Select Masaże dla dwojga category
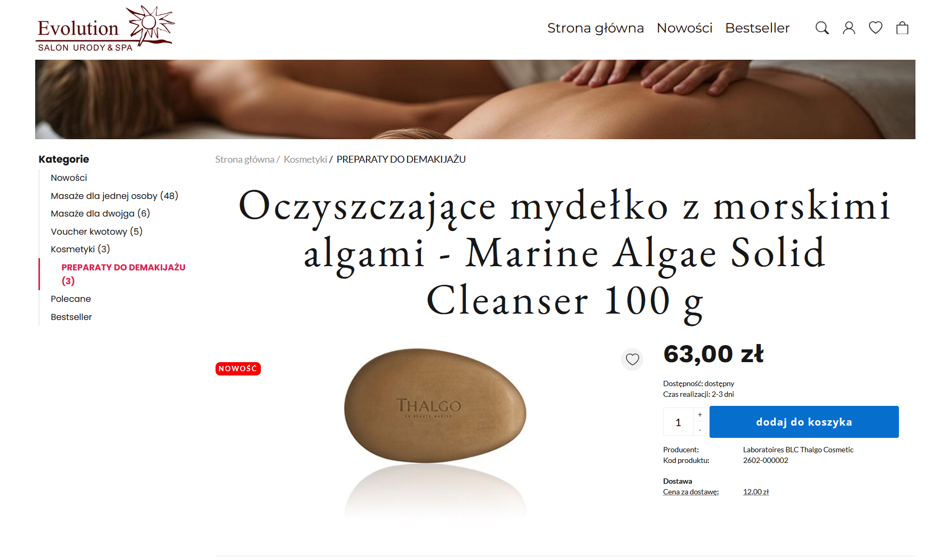The width and height of the screenshot is (940, 560). (x=100, y=213)
